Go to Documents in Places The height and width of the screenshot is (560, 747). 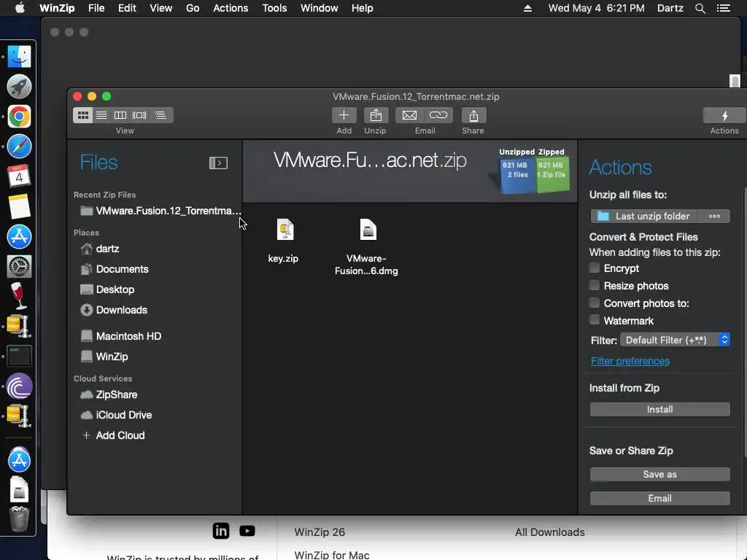115,270
